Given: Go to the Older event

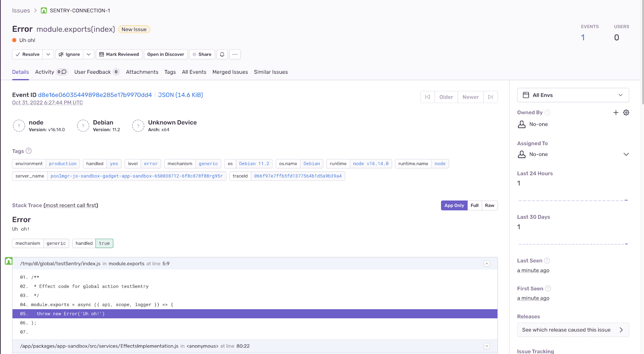Looking at the screenshot, I should click(x=446, y=97).
